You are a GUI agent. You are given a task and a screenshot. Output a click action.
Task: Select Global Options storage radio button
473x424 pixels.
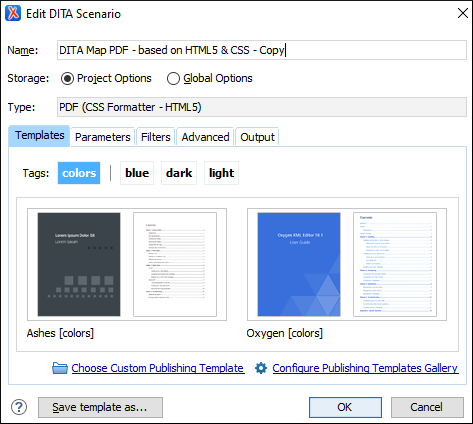pyautogui.click(x=173, y=78)
